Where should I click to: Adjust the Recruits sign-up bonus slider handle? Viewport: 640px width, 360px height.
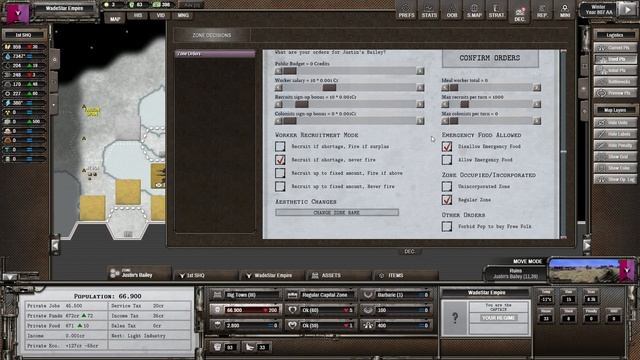(x=302, y=104)
